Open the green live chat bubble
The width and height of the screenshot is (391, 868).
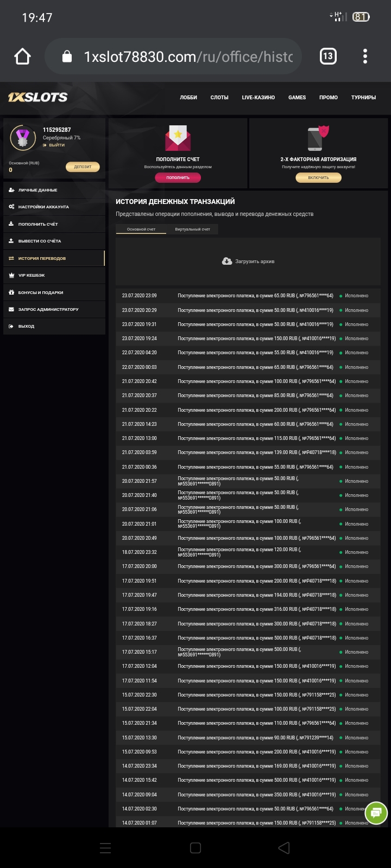point(376,813)
